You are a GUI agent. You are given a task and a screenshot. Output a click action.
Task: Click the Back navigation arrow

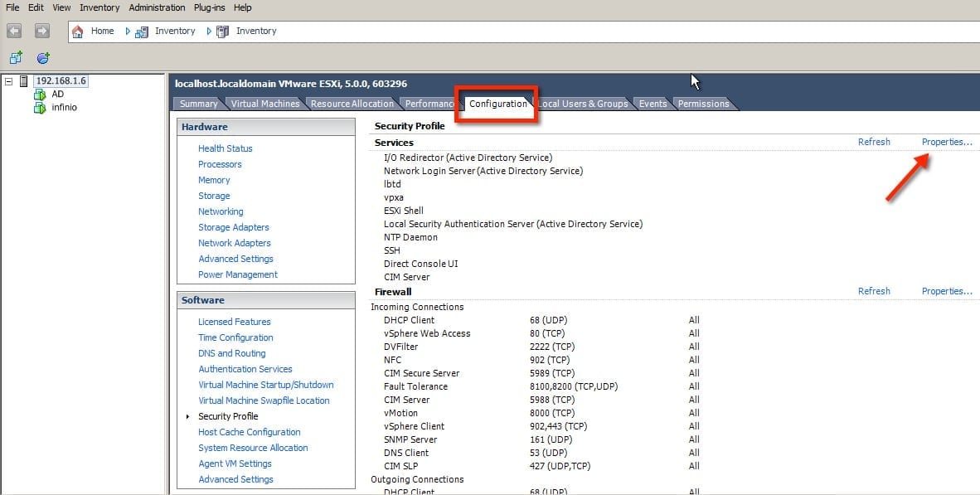pos(14,31)
